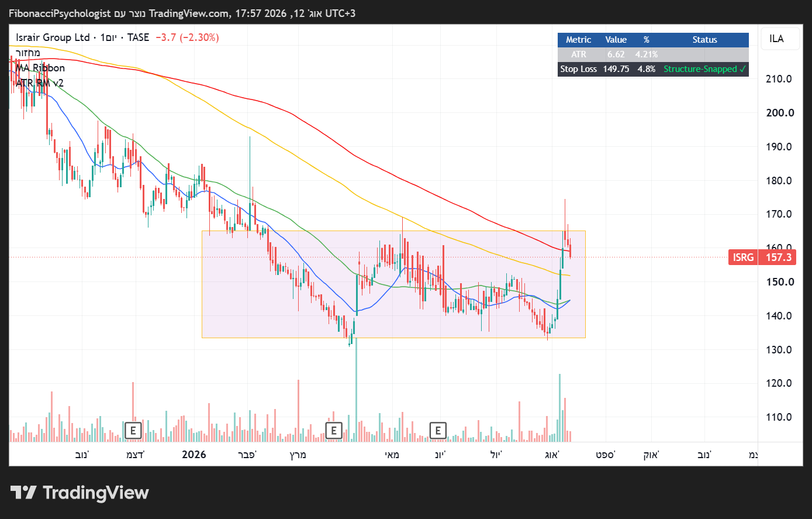Select the מאי time axis label
This screenshot has height=519, width=812.
click(x=392, y=455)
